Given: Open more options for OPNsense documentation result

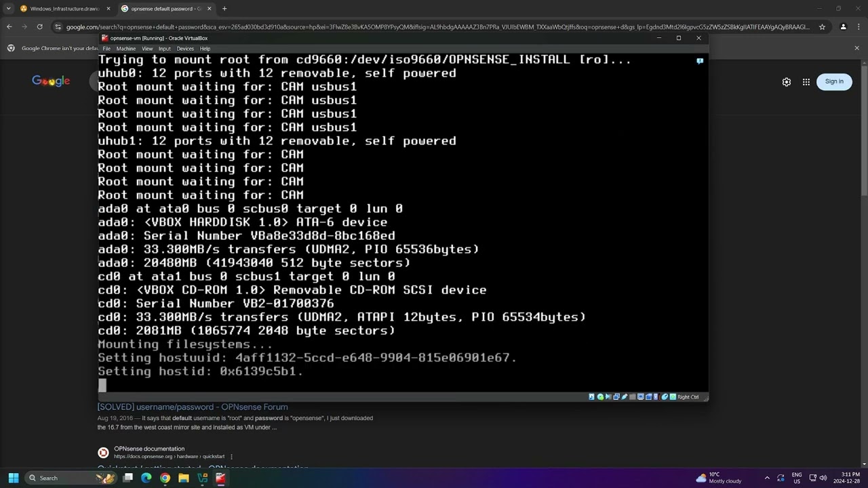Looking at the screenshot, I should pyautogui.click(x=231, y=457).
